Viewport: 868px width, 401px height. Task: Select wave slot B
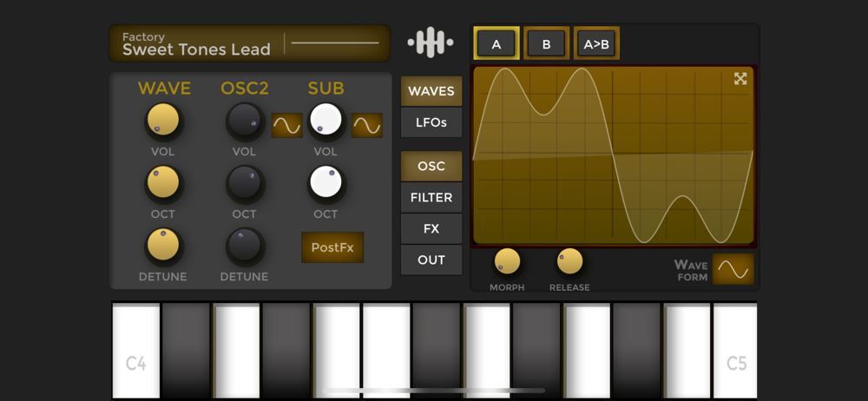(x=546, y=43)
